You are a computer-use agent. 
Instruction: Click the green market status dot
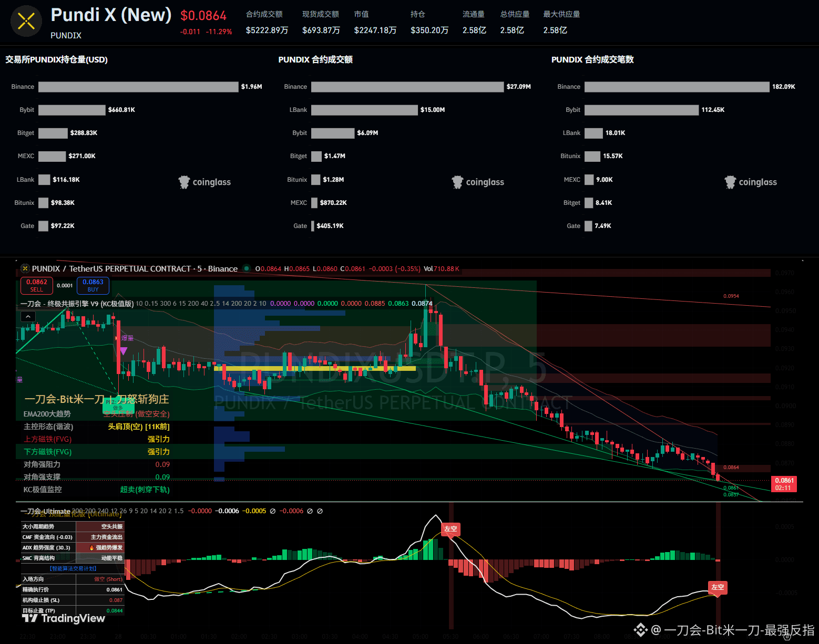(247, 268)
